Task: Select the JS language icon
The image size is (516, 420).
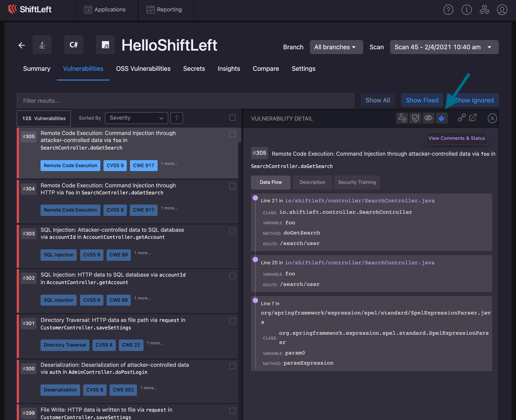Action: pyautogui.click(x=105, y=45)
